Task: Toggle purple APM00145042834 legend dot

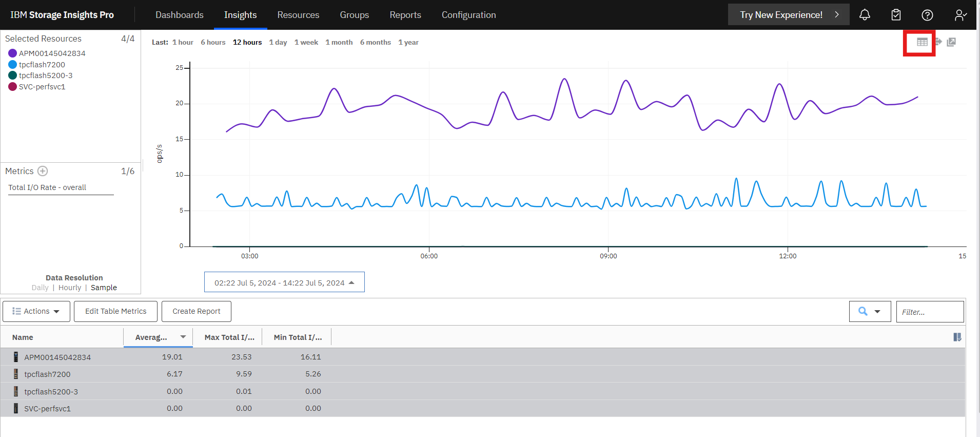Action: (x=12, y=53)
